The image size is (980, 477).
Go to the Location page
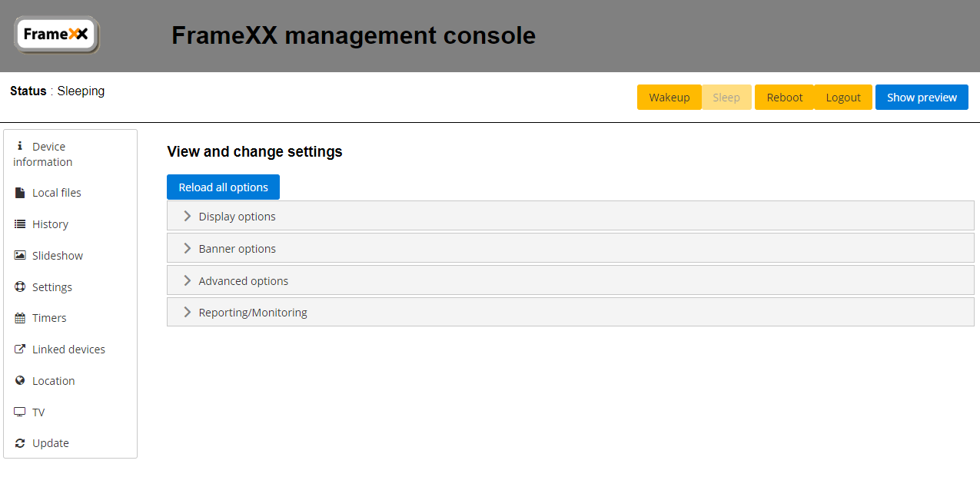(70, 381)
